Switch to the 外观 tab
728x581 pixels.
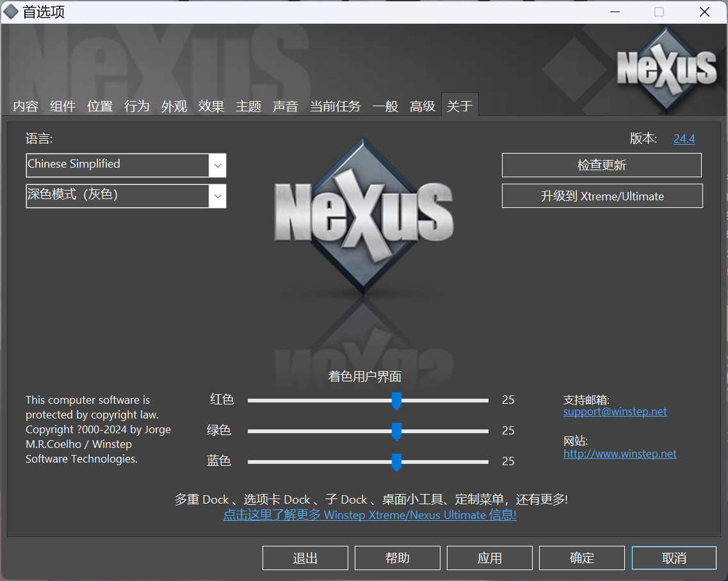174,106
